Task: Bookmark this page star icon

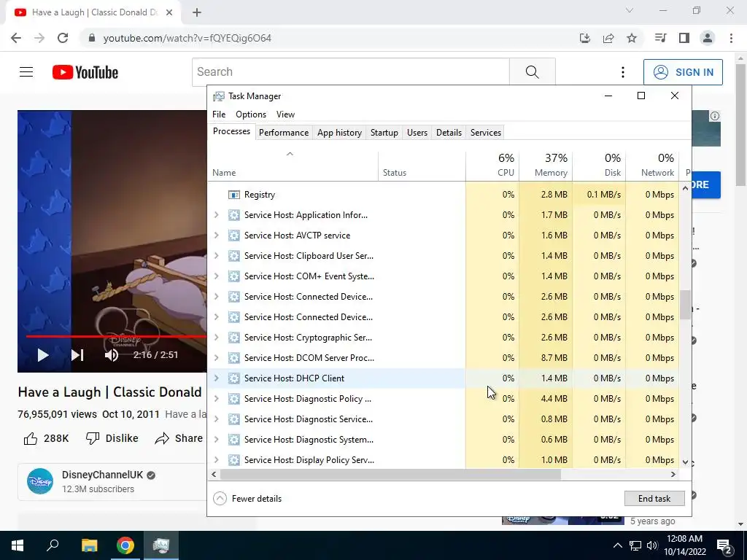Action: [x=632, y=38]
